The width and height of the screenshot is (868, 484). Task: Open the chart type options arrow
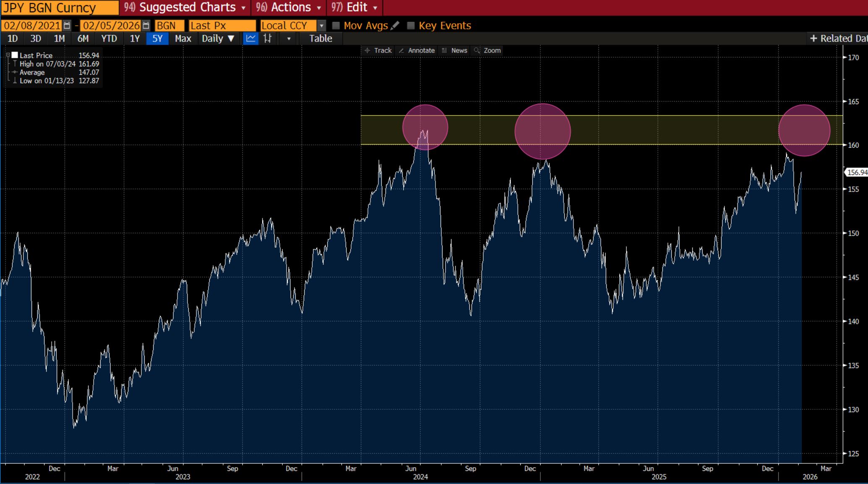tap(289, 39)
